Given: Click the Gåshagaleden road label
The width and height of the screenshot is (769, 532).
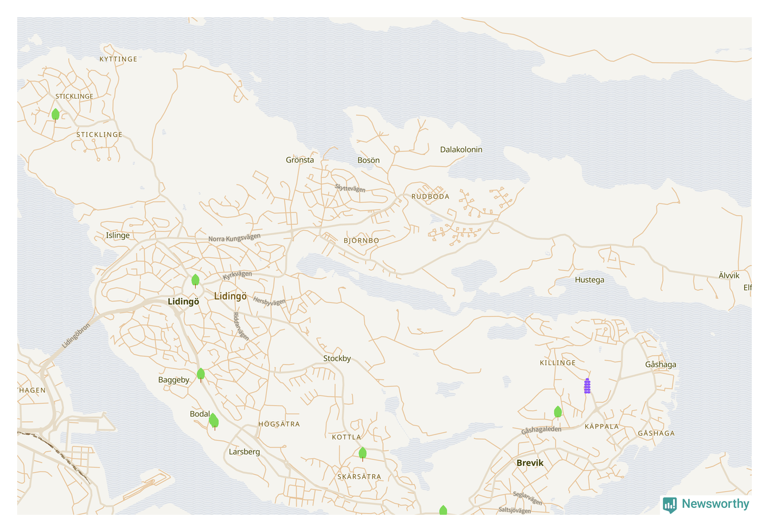Looking at the screenshot, I should pos(541,430).
